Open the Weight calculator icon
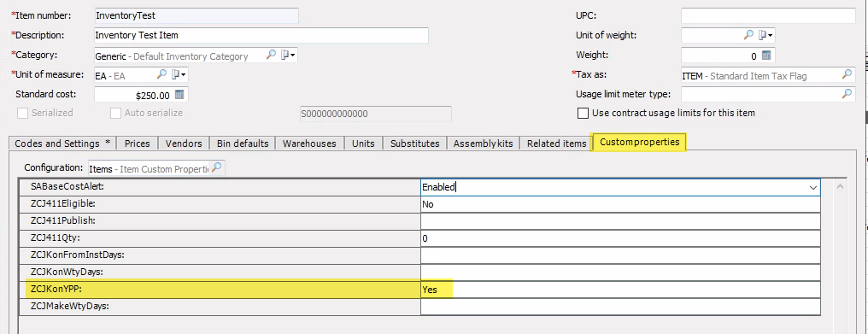This screenshot has width=868, height=334. click(x=766, y=56)
